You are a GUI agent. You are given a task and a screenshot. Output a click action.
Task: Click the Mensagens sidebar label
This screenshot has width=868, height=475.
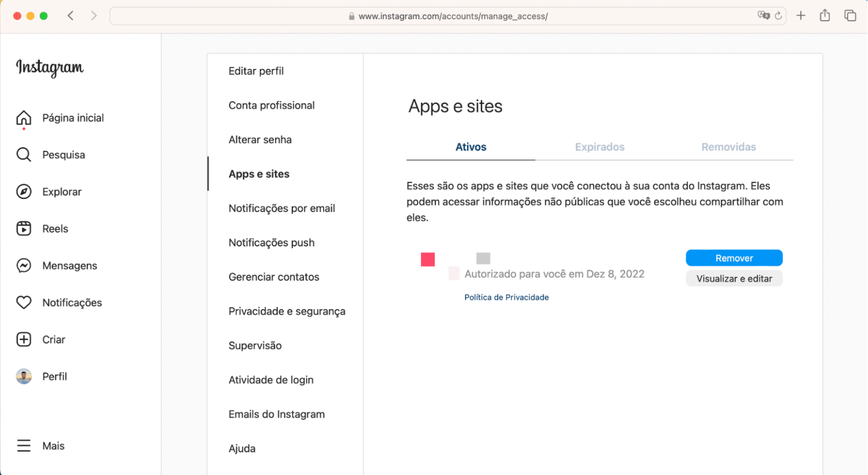point(69,266)
